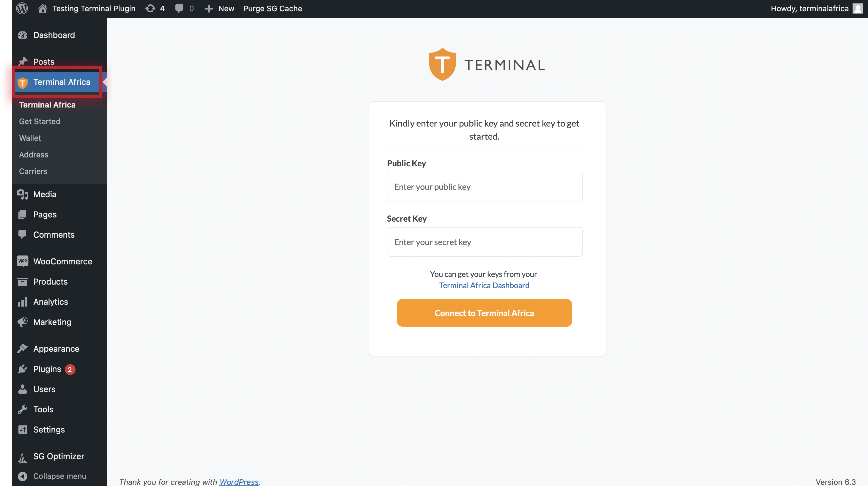Open the updates icon in admin bar
The width and height of the screenshot is (868, 486).
[x=150, y=8]
